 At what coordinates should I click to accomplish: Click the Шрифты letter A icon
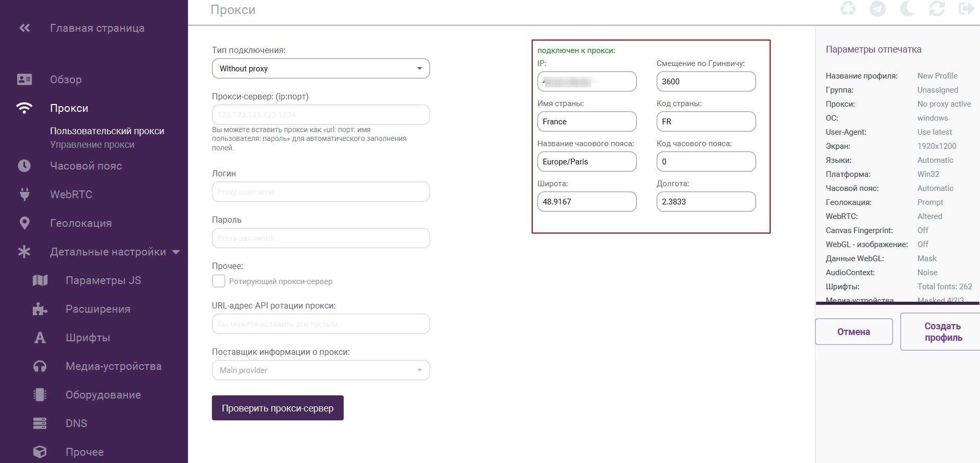pyautogui.click(x=40, y=338)
